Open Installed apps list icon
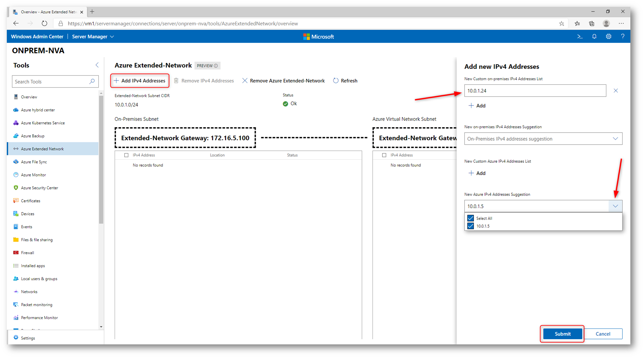 16,265
